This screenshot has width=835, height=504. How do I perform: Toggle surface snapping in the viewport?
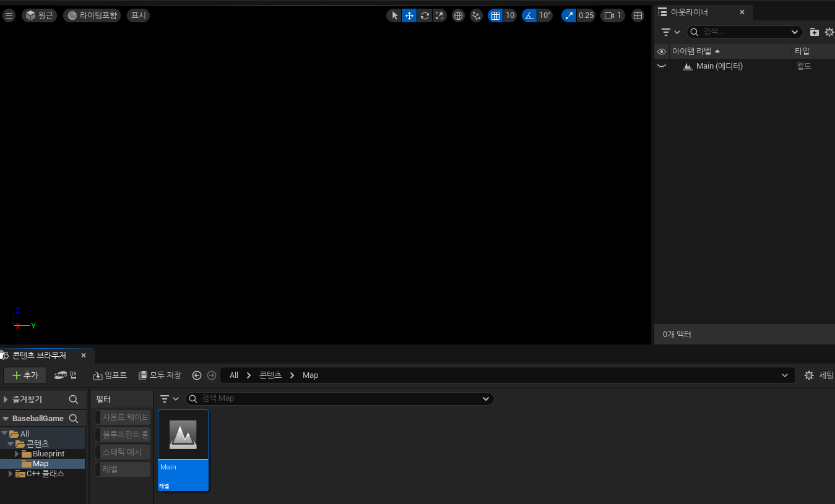(476, 15)
